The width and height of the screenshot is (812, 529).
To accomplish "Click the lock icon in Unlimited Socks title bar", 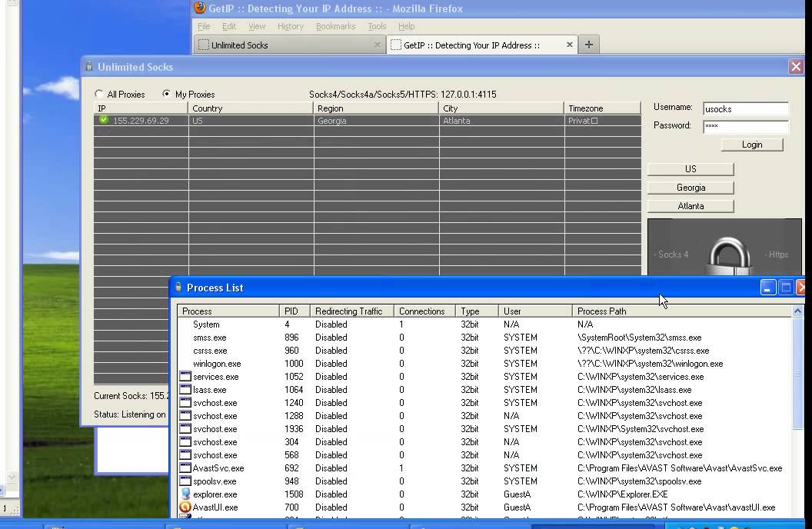I will [89, 67].
